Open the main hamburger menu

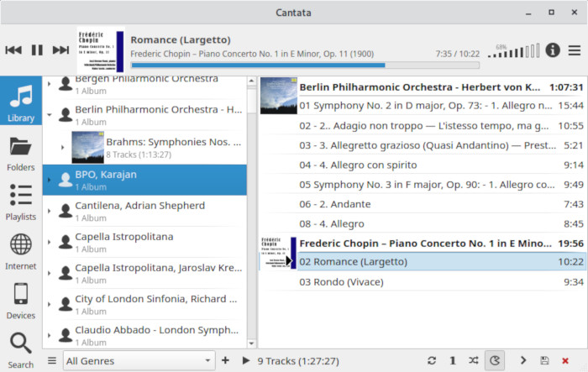click(574, 50)
